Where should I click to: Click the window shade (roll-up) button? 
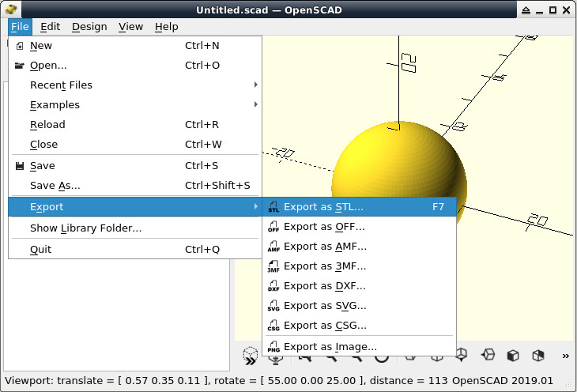526,10
